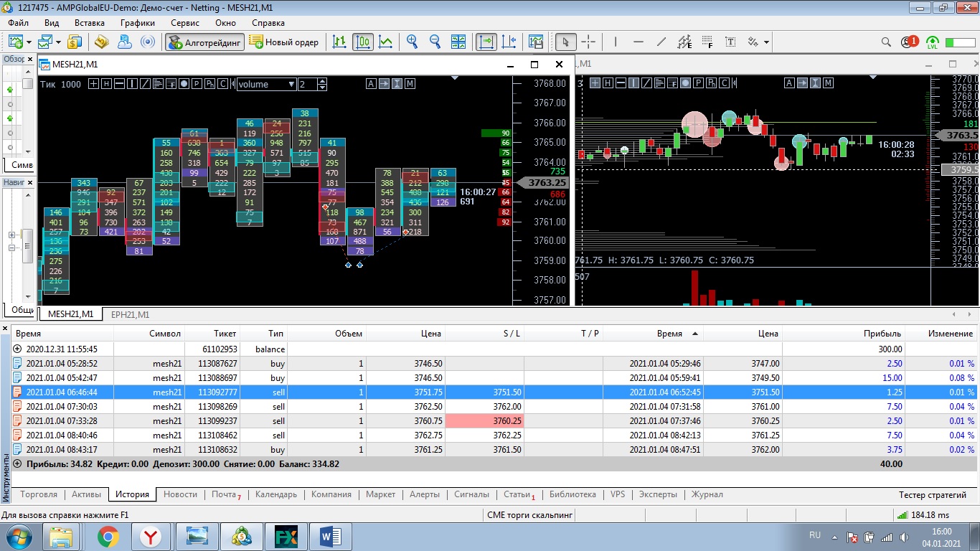Select the equidistant channel tool
The width and height of the screenshot is (980, 551).
click(x=684, y=42)
